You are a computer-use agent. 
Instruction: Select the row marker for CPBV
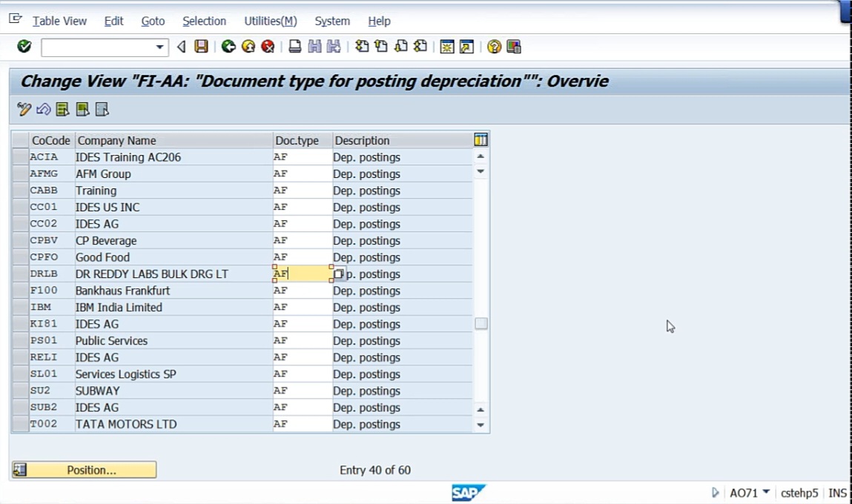21,241
